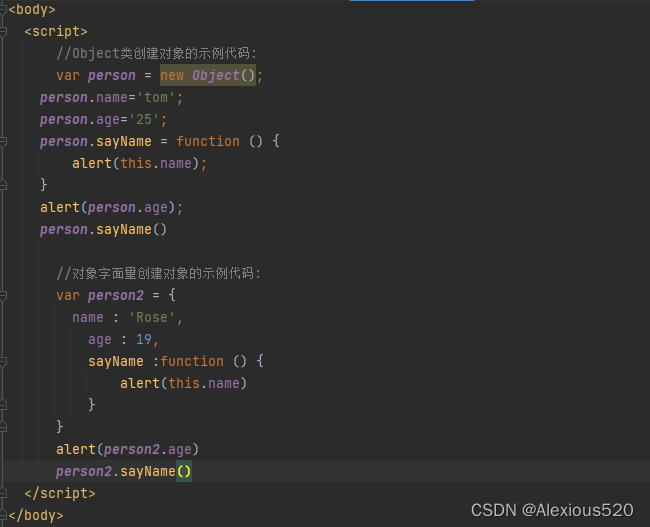Click the 'tom' string literal
650x527 pixels.
point(156,97)
